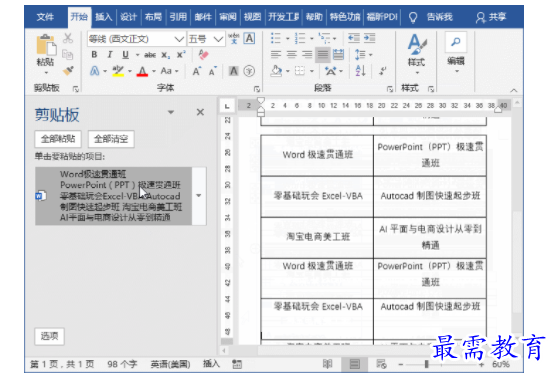Click the multilevel list icon
This screenshot has height=379, width=554.
tap(324, 38)
